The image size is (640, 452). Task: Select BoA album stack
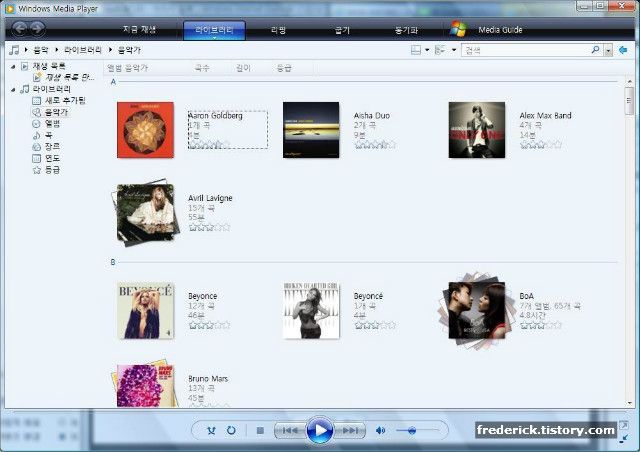point(477,311)
